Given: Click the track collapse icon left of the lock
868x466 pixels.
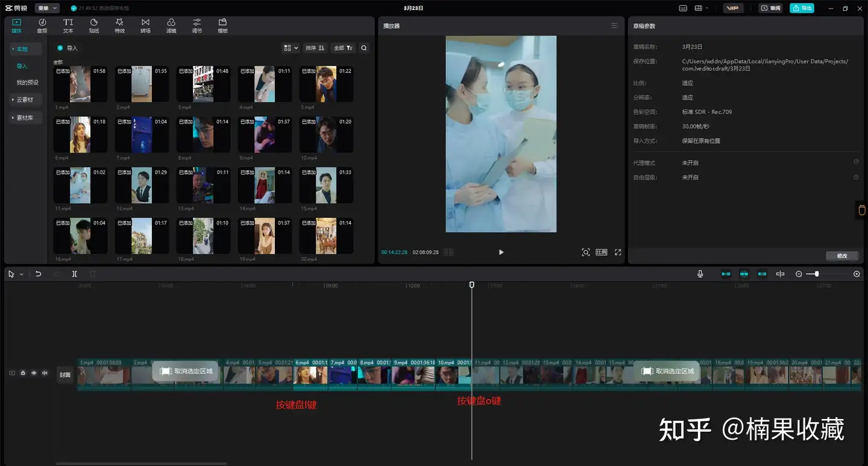Looking at the screenshot, I should [x=12, y=373].
